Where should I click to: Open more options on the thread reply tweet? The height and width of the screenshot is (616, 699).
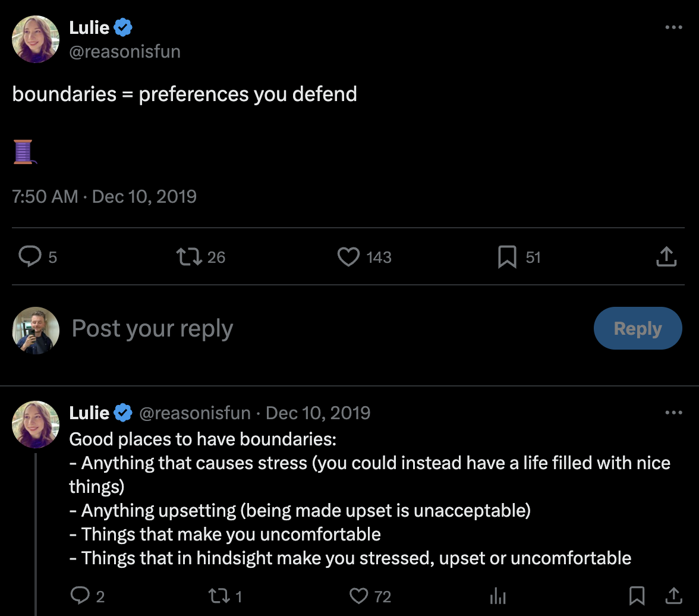pos(673,413)
